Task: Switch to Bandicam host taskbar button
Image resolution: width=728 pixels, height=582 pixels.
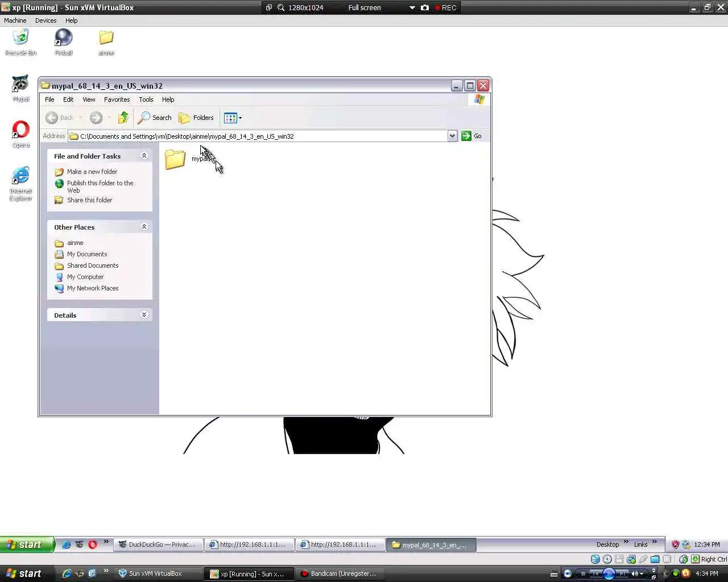Action: tap(340, 573)
